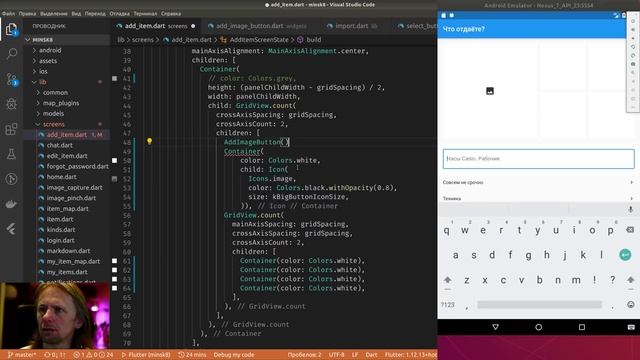This screenshot has width=640, height=360.
Task: Tap the ?123 symbols key
Action: pyautogui.click(x=448, y=304)
